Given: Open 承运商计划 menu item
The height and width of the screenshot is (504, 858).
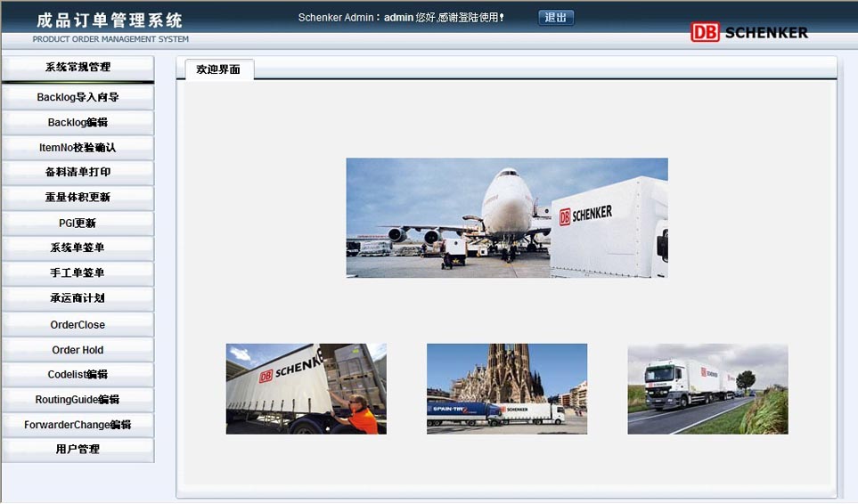Looking at the screenshot, I should [x=78, y=298].
